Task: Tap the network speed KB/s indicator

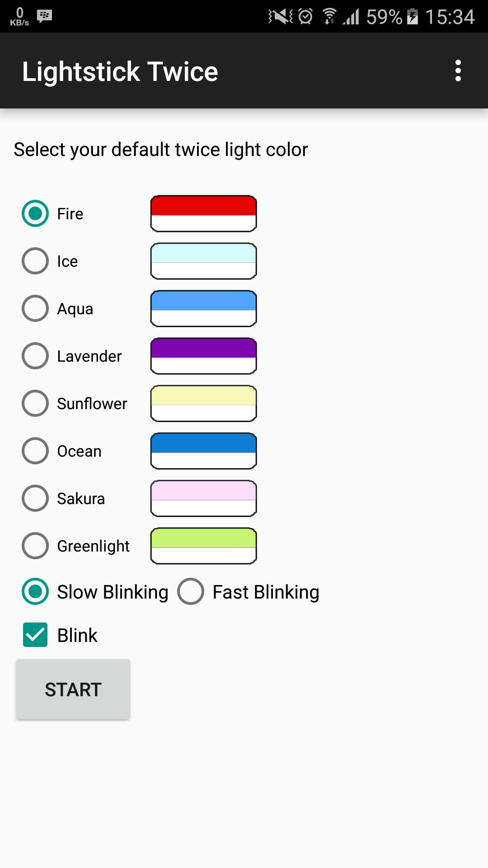Action: 19,17
